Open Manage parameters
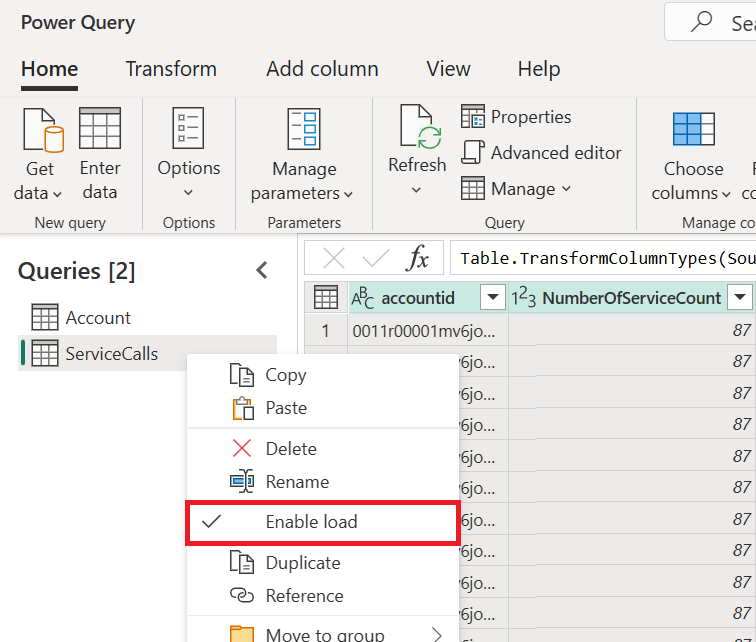This screenshot has width=756, height=642. pos(303,132)
